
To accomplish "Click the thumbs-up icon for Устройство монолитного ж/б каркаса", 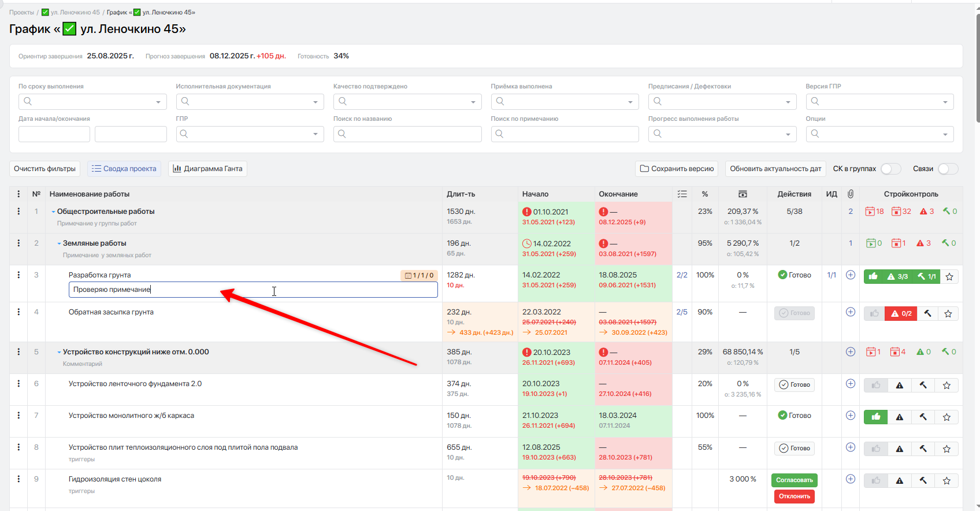I will click(x=876, y=417).
